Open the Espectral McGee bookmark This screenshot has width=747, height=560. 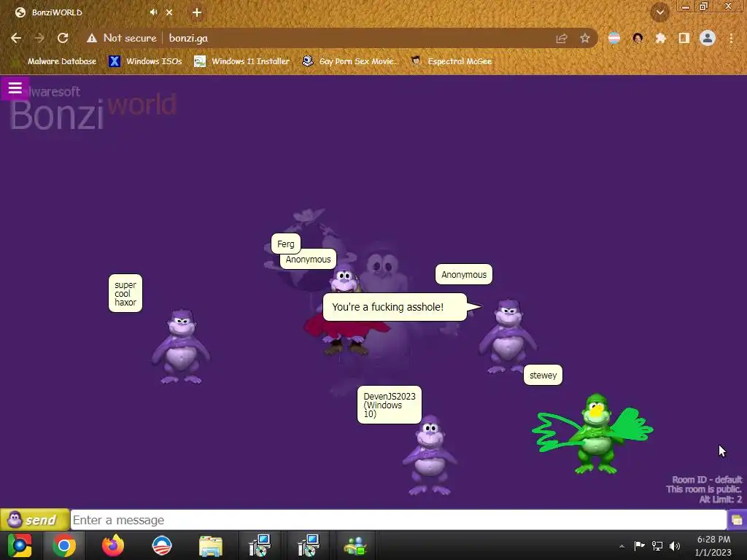pos(452,61)
